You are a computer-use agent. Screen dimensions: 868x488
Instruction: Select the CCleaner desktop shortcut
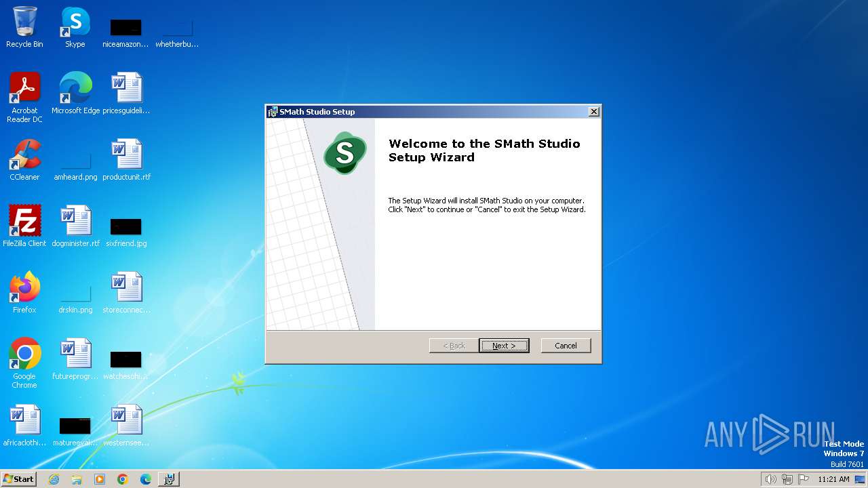coord(24,160)
